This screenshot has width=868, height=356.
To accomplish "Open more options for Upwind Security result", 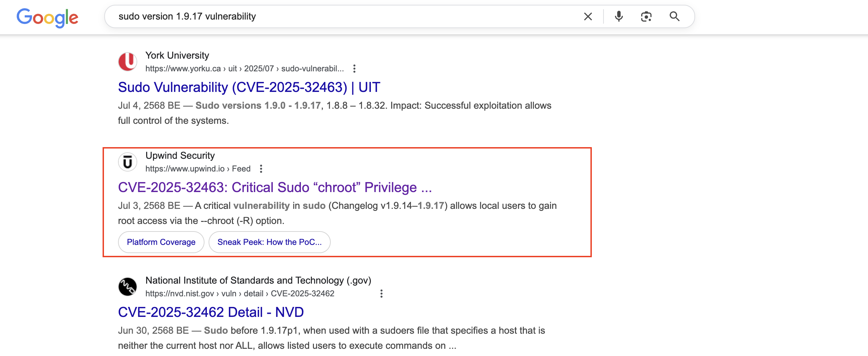I will pos(261,169).
